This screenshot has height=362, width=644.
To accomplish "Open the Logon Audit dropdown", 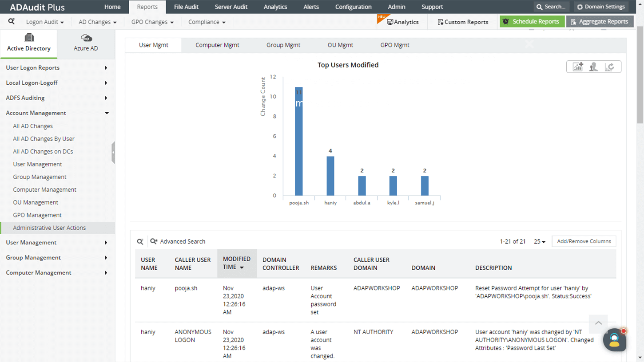I will [45, 22].
